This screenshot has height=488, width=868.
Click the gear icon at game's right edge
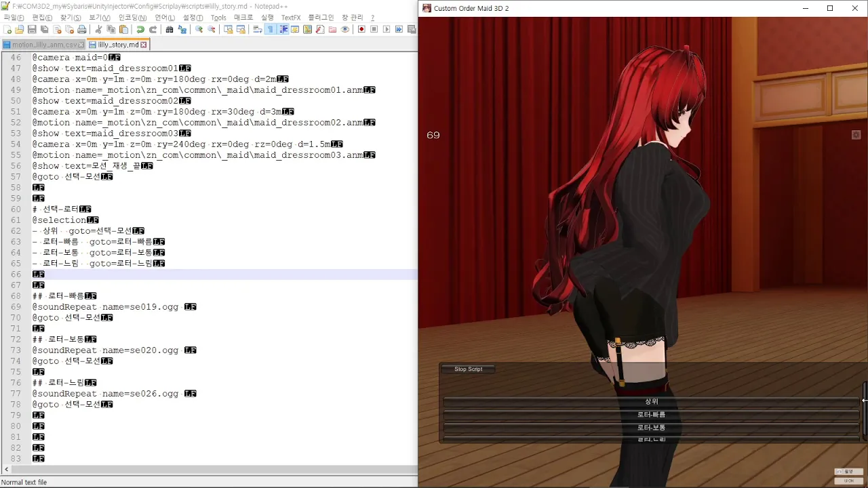point(856,135)
